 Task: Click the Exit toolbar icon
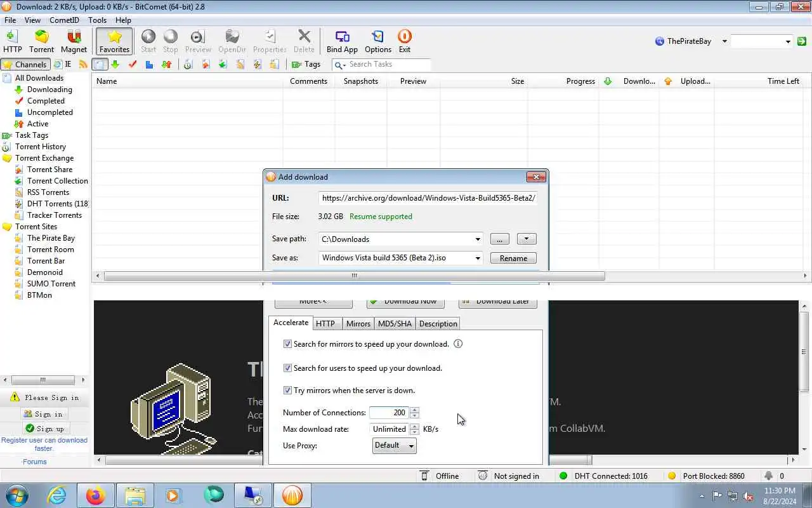(404, 41)
